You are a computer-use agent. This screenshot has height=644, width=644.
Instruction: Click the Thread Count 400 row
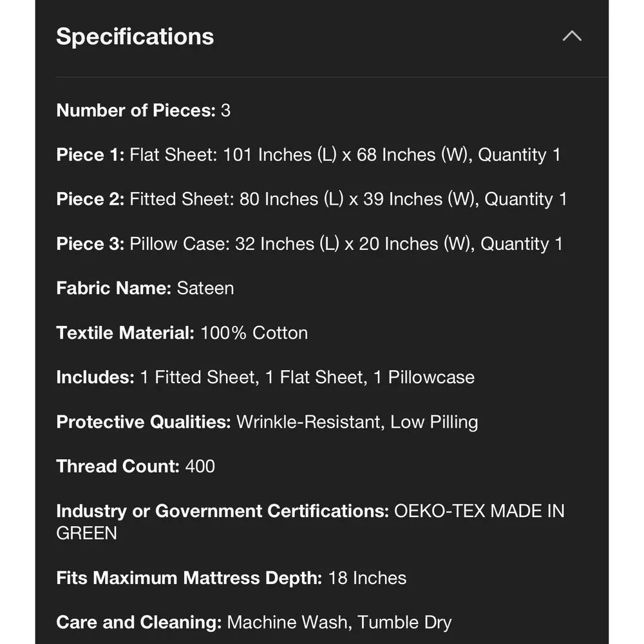click(x=135, y=466)
